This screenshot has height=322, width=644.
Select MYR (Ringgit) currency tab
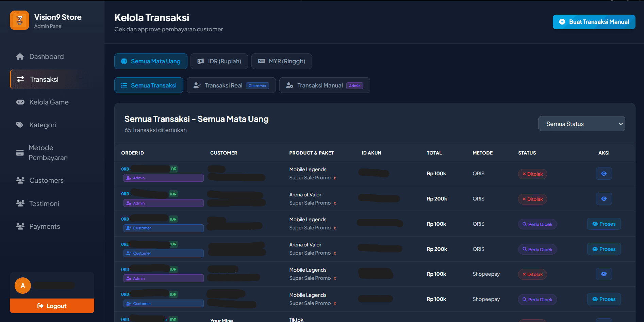[x=282, y=61]
